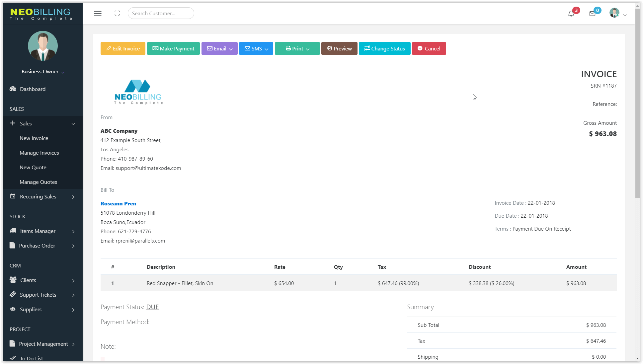Open the messages envelope icon
643x364 pixels.
[592, 14]
